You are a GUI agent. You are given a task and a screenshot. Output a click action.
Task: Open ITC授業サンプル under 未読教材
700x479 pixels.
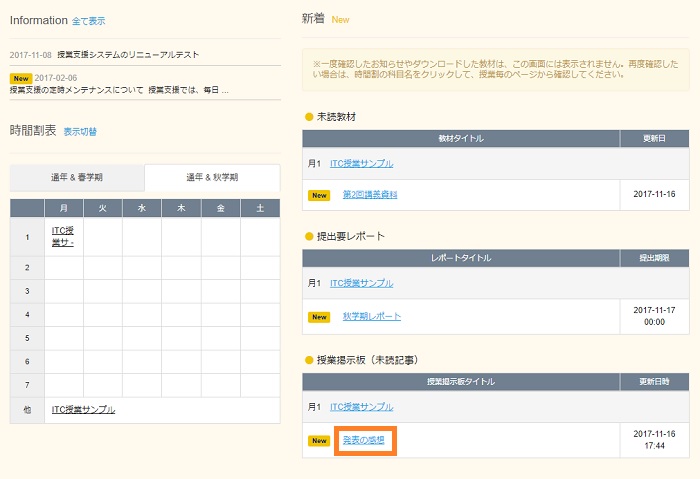click(361, 163)
